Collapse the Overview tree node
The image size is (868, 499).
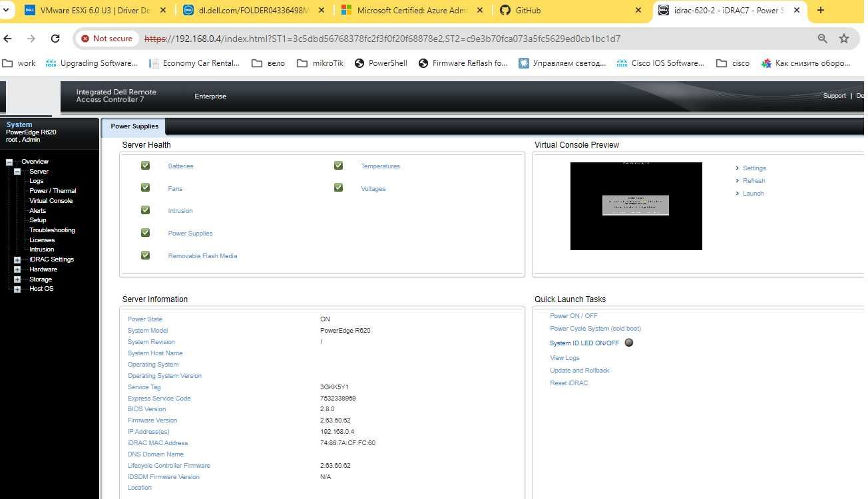coord(9,162)
